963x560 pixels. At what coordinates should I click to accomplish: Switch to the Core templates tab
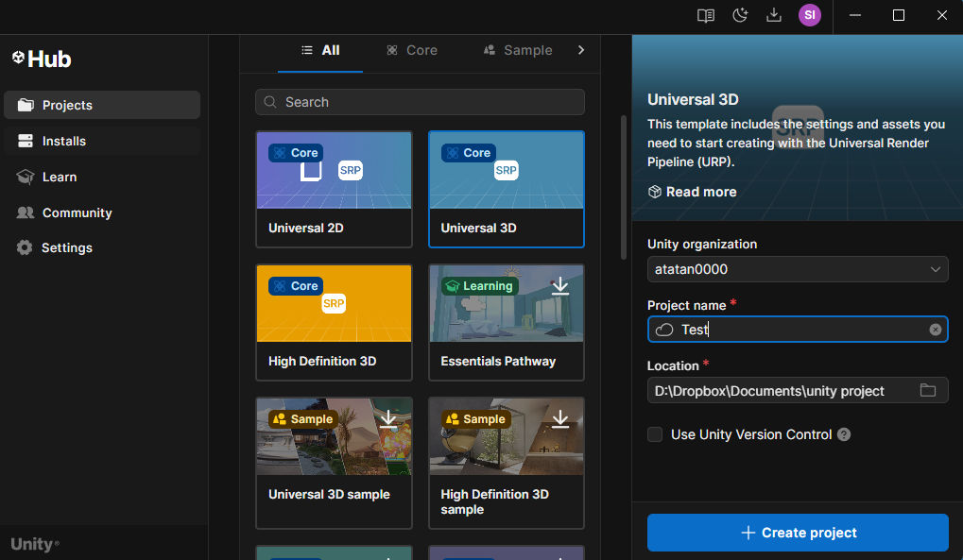click(412, 50)
